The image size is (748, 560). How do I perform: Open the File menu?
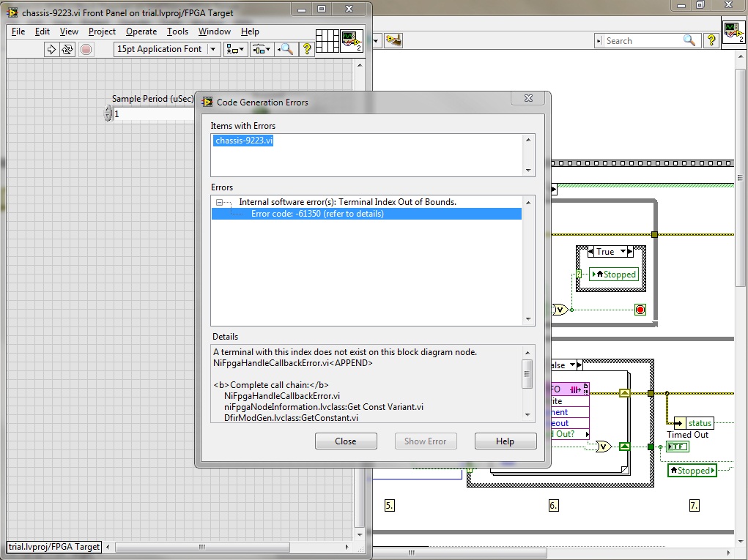tap(18, 31)
